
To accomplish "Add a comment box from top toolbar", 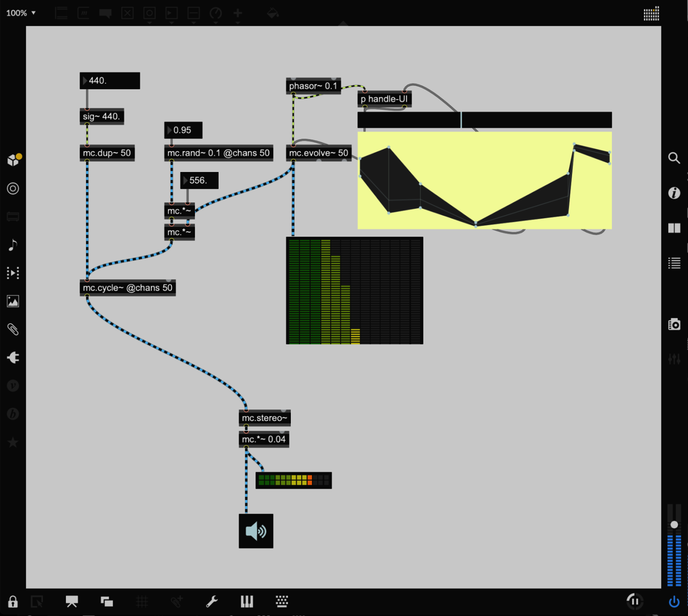I will click(105, 13).
